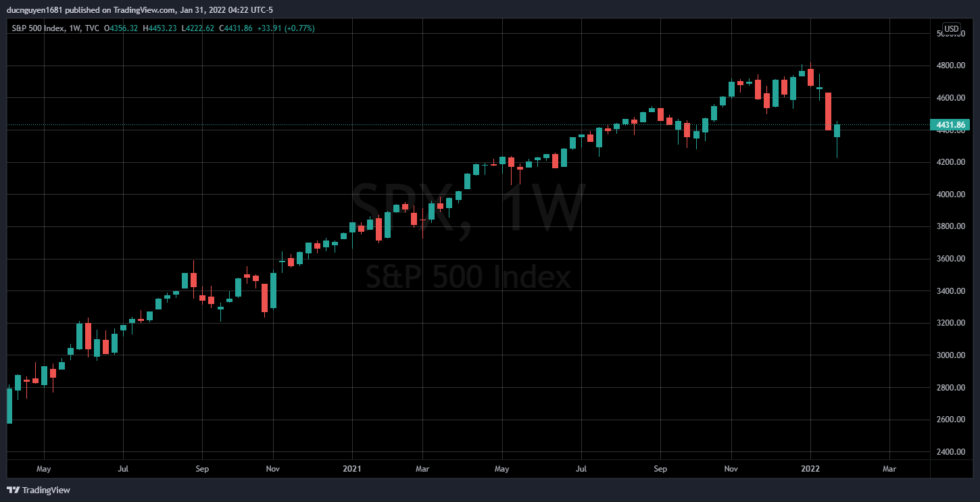The width and height of the screenshot is (980, 502).
Task: Click the 3600.00 price axis label
Action: click(950, 259)
